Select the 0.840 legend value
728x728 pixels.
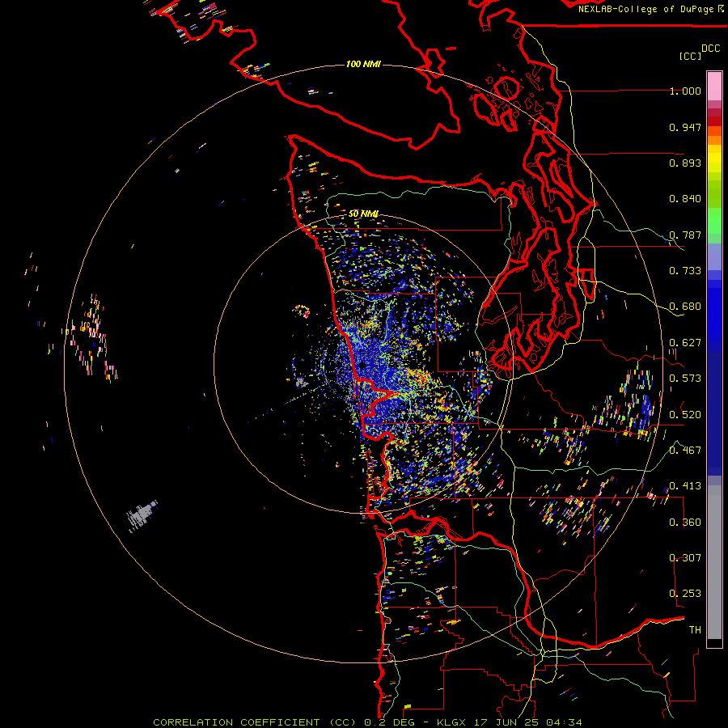coord(685,199)
